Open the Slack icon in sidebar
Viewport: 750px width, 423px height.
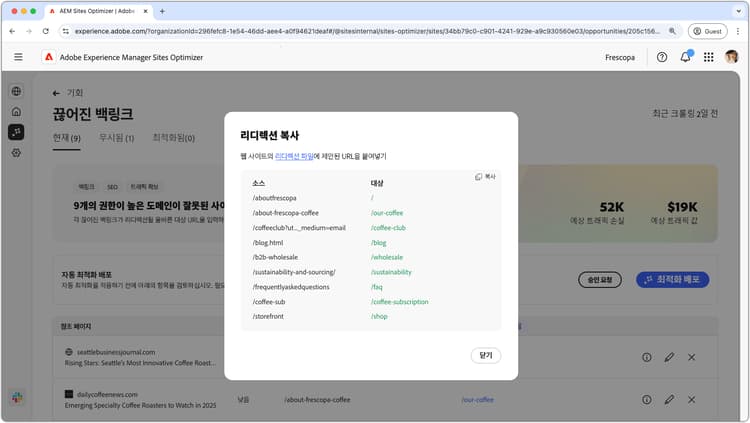tap(17, 397)
